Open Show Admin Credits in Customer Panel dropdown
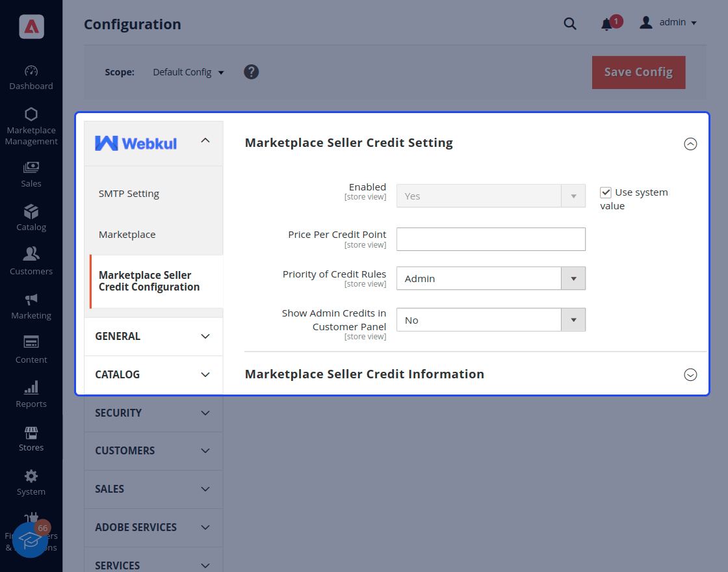The width and height of the screenshot is (728, 572). coord(491,320)
